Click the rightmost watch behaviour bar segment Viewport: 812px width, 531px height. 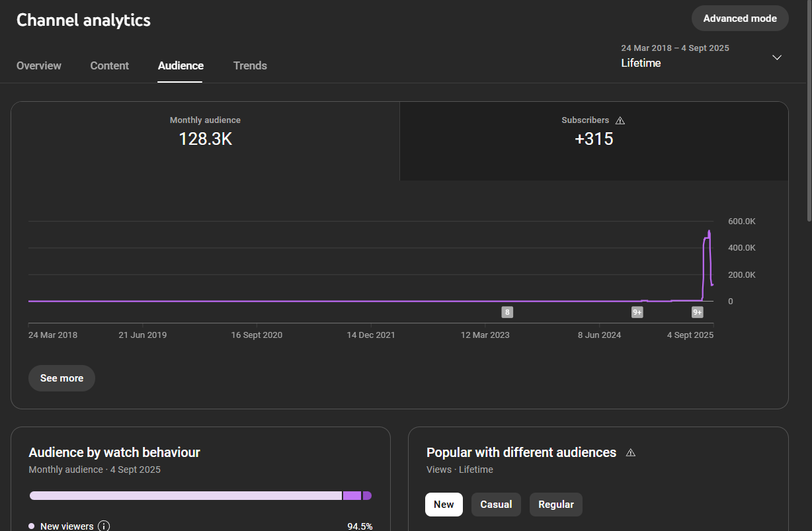(x=367, y=495)
